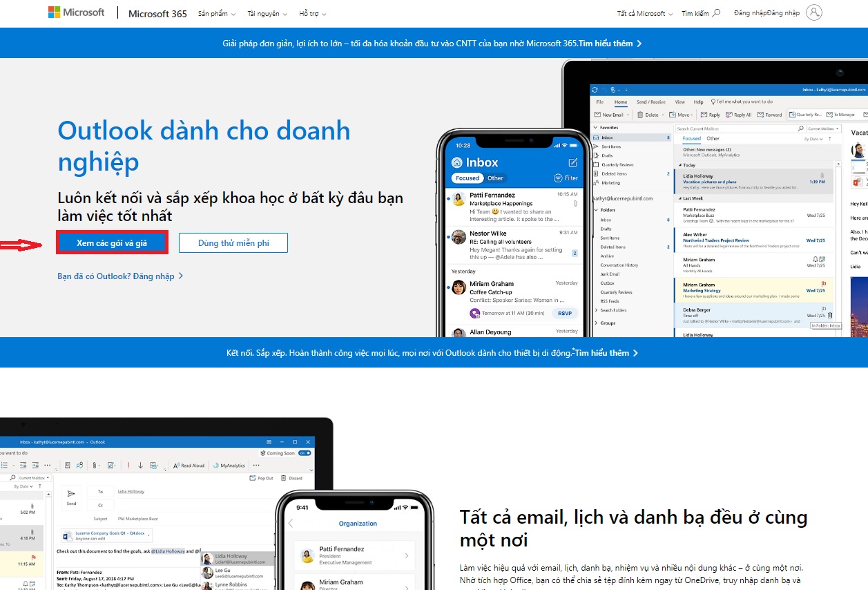Open the Microsoft 365 home link
868x590 pixels.
(x=157, y=13)
